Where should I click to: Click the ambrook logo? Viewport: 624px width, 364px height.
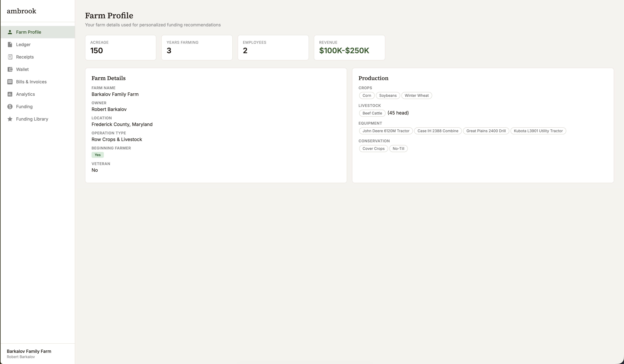22,11
